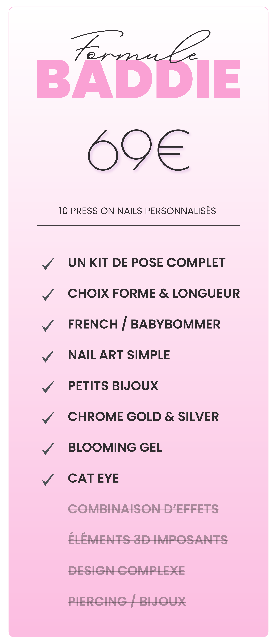Select the CAT EYE feature text
The image size is (277, 644).
[x=93, y=478]
